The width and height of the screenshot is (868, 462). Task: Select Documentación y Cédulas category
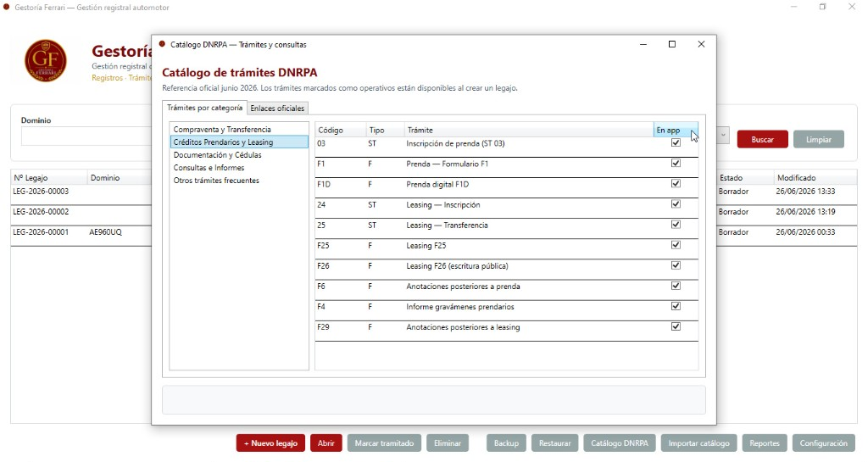click(x=238, y=155)
